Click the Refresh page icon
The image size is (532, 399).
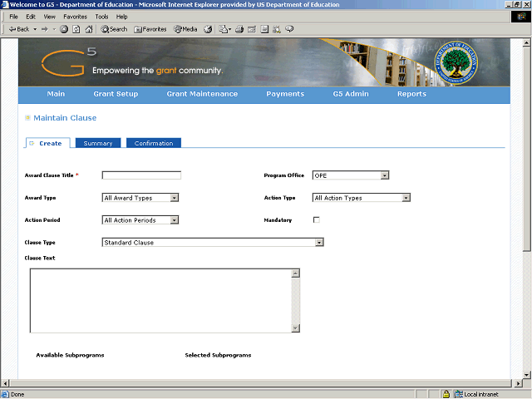pyautogui.click(x=76, y=29)
